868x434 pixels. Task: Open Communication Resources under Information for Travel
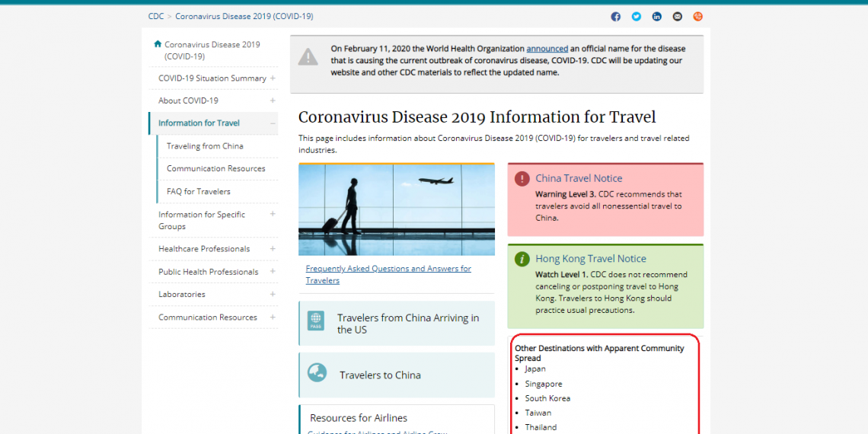click(215, 169)
